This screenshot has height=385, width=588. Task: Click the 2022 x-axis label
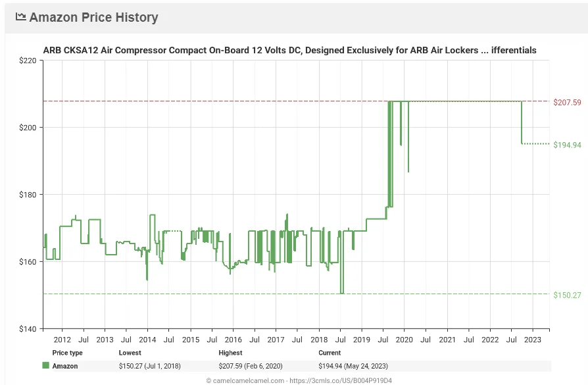pos(490,340)
